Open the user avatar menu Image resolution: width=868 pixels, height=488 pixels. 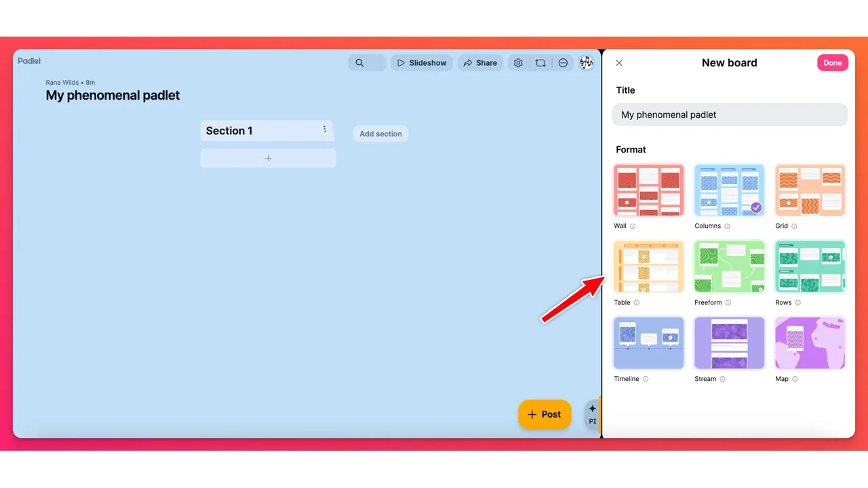point(586,63)
